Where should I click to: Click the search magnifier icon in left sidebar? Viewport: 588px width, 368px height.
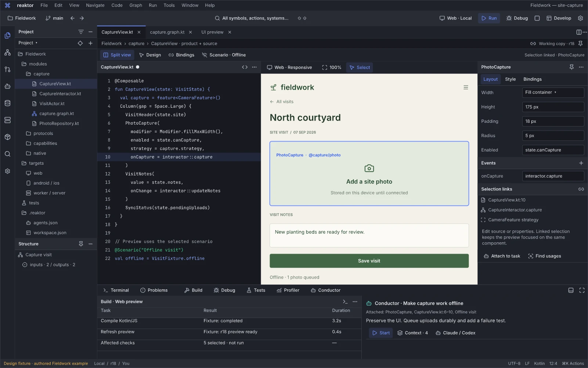(x=7, y=154)
